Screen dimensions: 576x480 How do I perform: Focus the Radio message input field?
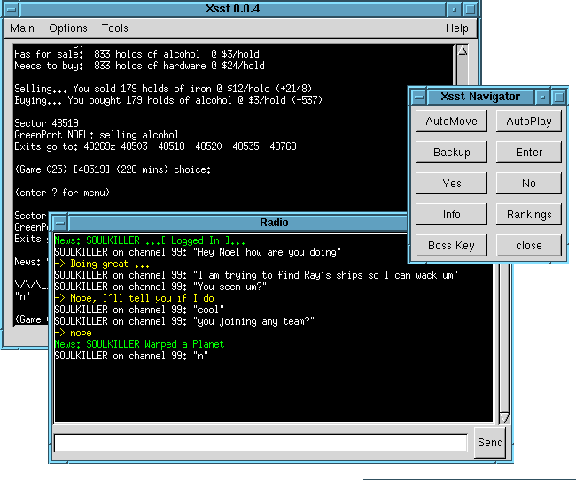[260, 443]
